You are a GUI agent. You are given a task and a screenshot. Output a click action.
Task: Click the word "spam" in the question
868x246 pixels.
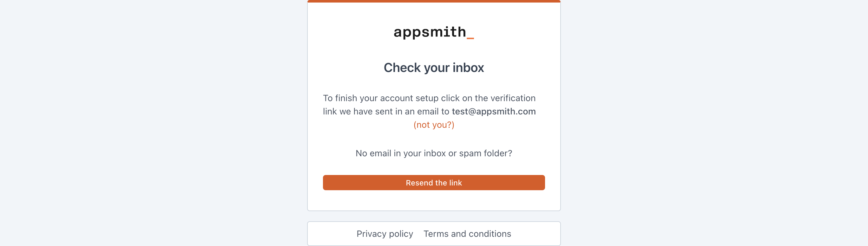[x=470, y=153]
